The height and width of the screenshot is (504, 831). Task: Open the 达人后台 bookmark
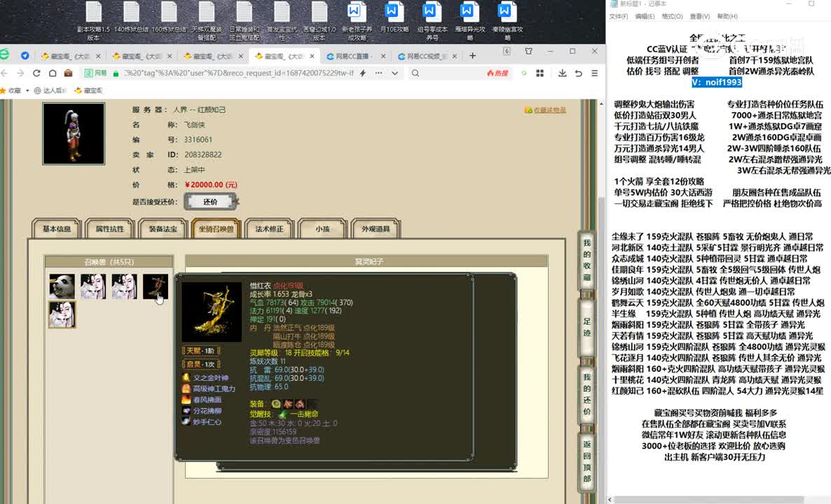[x=50, y=90]
